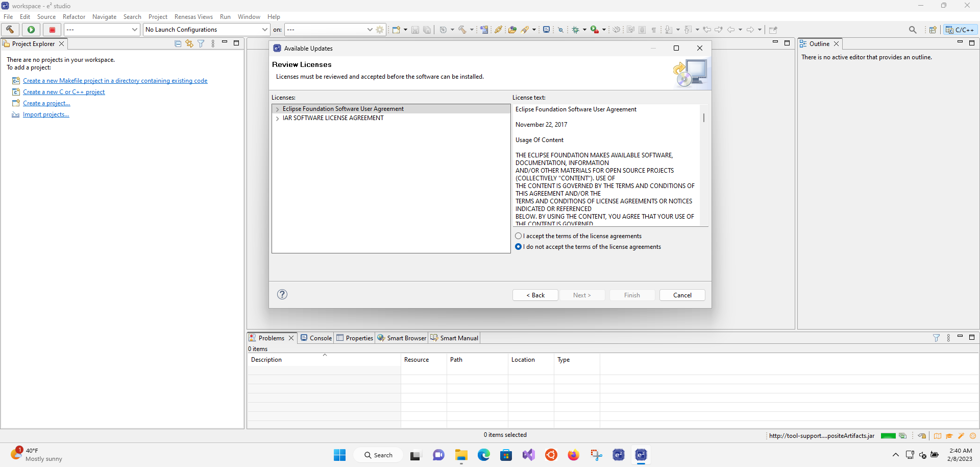This screenshot has width=980, height=467.
Task: Select I accept the terms radio button
Action: pos(519,236)
